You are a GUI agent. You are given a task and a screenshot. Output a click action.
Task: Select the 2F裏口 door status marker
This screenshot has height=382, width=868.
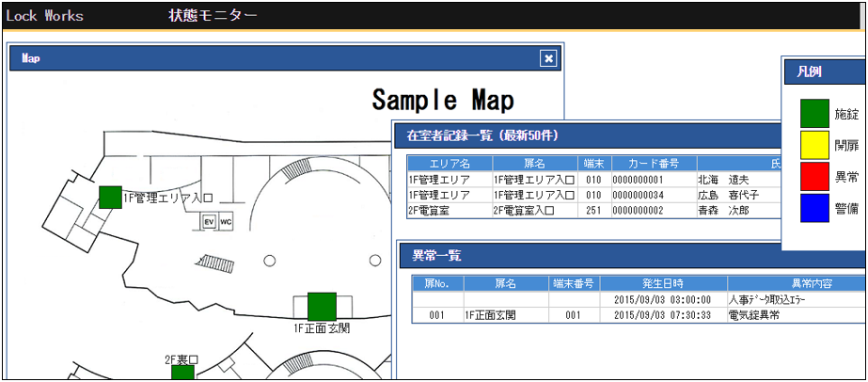click(182, 373)
